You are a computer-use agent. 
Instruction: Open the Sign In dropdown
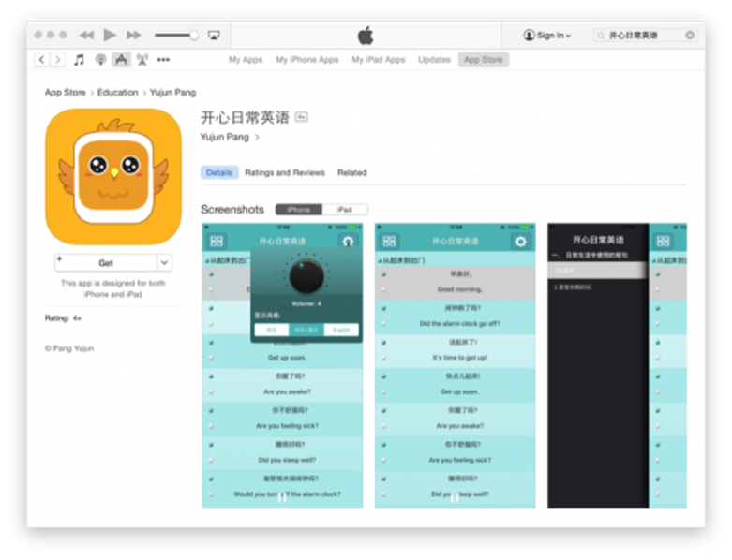[546, 35]
